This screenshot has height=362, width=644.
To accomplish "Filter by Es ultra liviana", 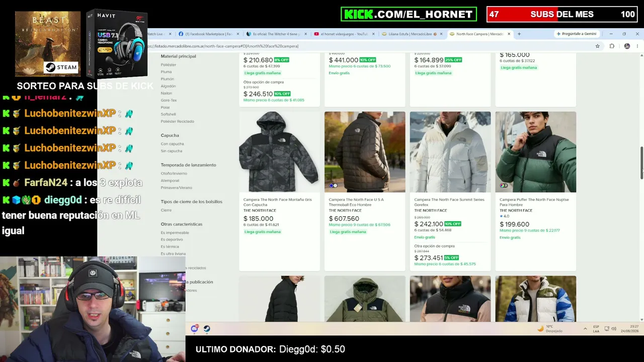I will pos(174,254).
